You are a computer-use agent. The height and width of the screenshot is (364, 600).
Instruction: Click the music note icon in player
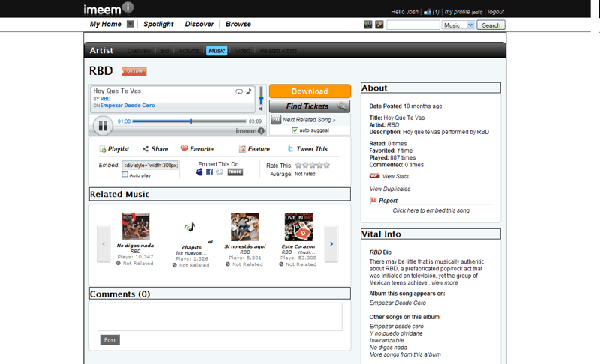249,91
